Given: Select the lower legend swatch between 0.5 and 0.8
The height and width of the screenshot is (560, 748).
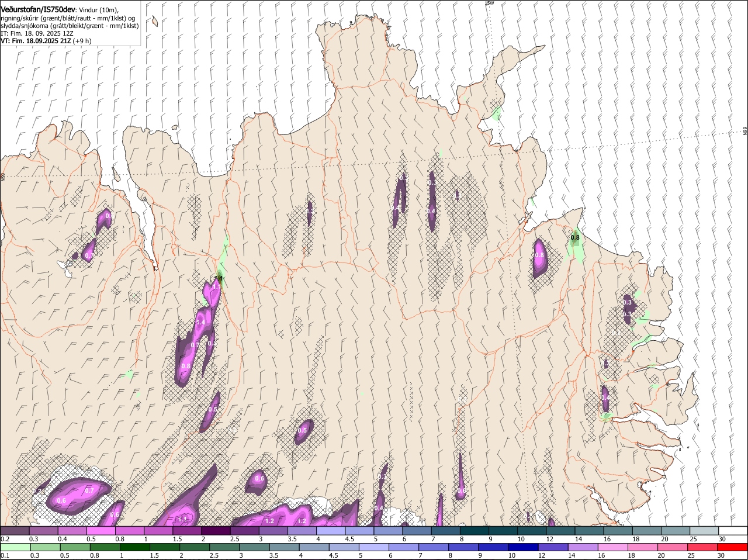Looking at the screenshot, I should coord(75,547).
